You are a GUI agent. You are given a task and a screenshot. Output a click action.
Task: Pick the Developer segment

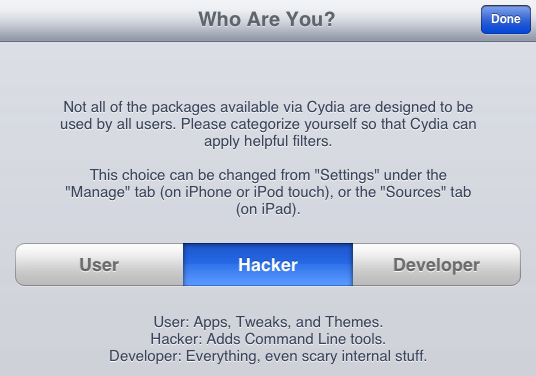pyautogui.click(x=437, y=265)
